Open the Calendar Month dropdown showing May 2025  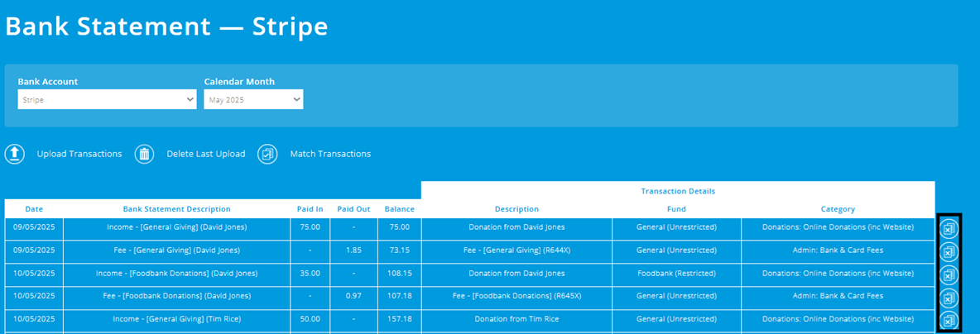click(254, 99)
